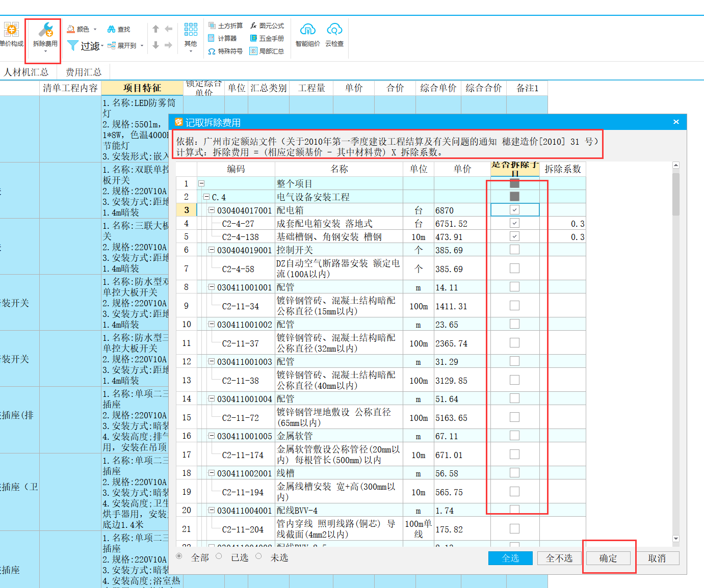Collapse the 030404017001 配电箱 node

point(212,210)
